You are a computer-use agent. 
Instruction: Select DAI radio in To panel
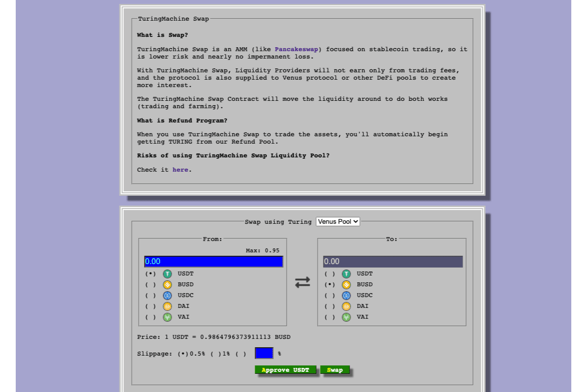pos(329,306)
